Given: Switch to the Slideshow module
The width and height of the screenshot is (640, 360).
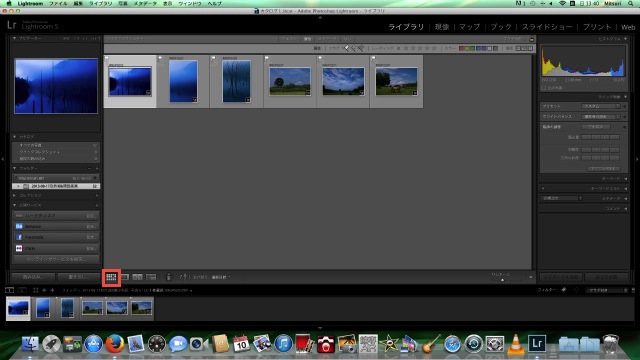Looking at the screenshot, I should tap(547, 27).
